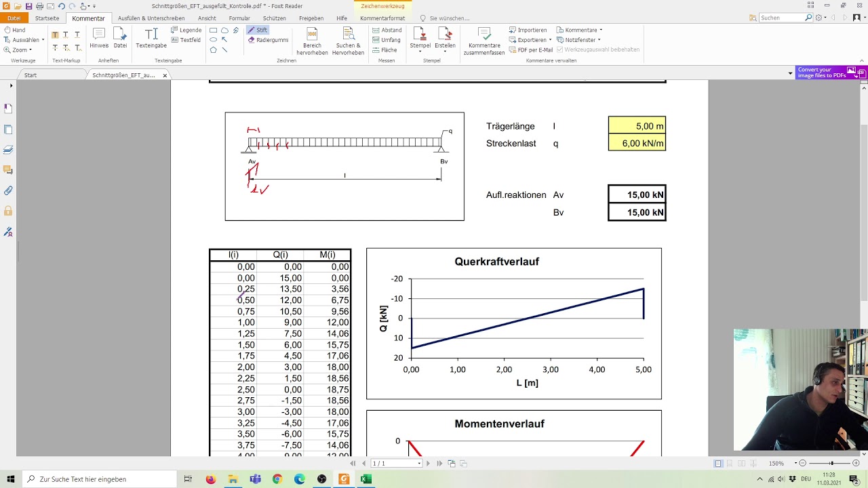
Task: Click the zoom out minus button
Action: click(803, 463)
